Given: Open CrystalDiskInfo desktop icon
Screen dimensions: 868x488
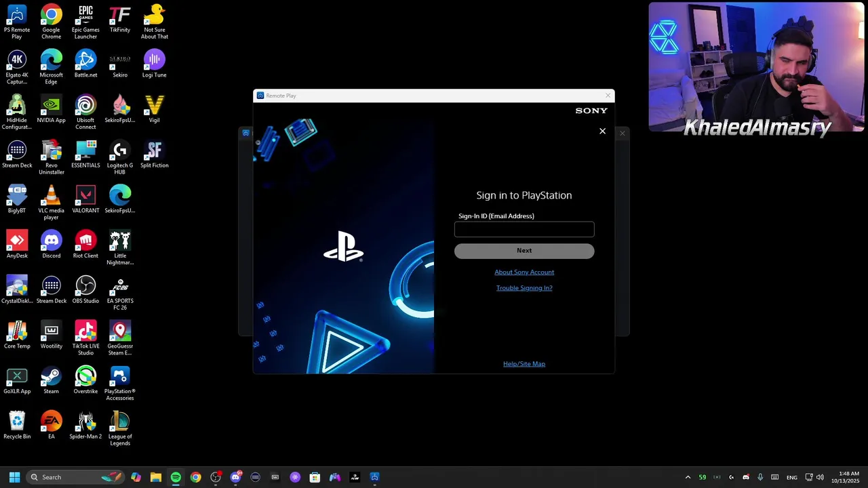Looking at the screenshot, I should point(17,290).
